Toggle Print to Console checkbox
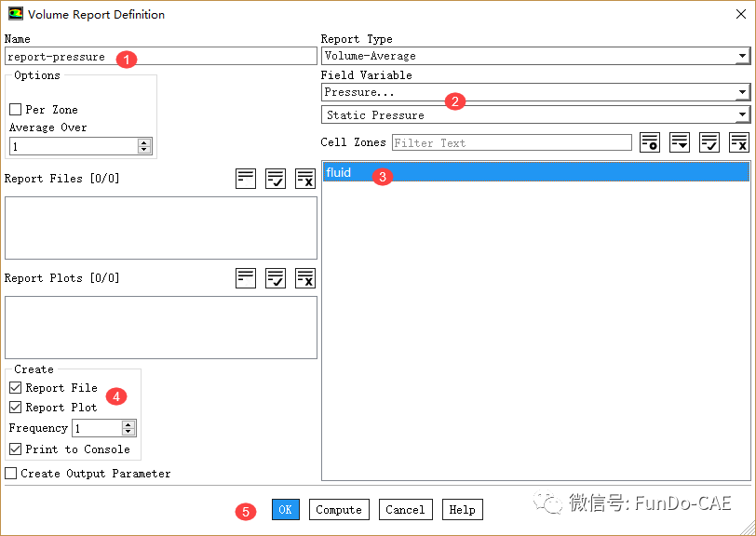The height and width of the screenshot is (536, 756). tap(15, 449)
